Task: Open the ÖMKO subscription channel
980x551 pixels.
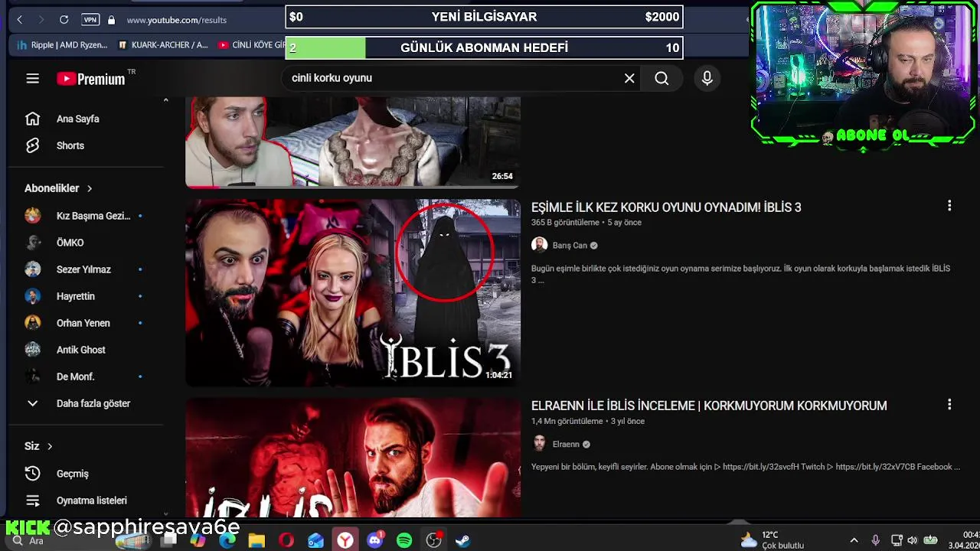Action: [x=87, y=243]
